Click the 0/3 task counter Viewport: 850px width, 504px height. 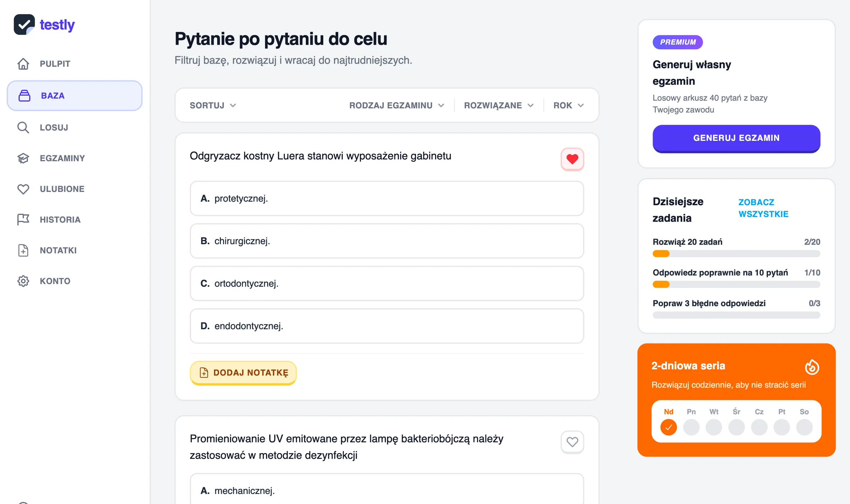[x=814, y=303]
